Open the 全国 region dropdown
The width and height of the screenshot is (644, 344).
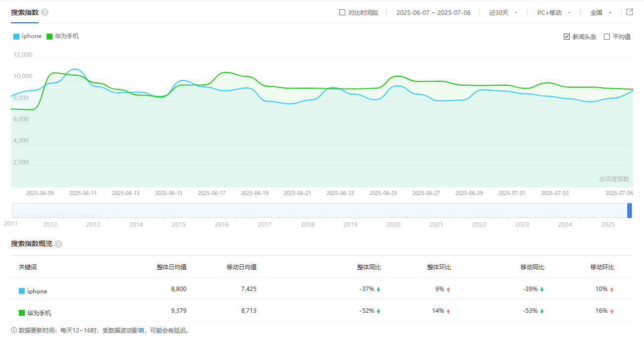click(x=601, y=12)
